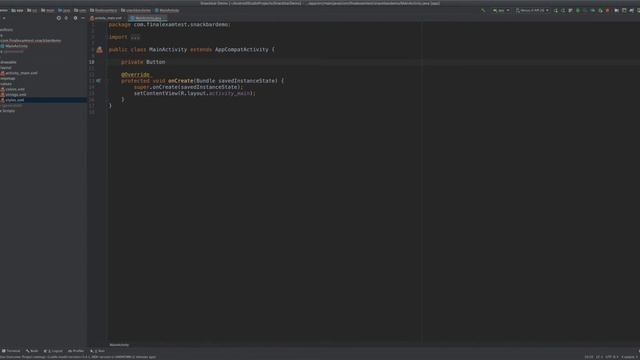The width and height of the screenshot is (640, 360).
Task: Open the Run tool window
Action: [98, 351]
